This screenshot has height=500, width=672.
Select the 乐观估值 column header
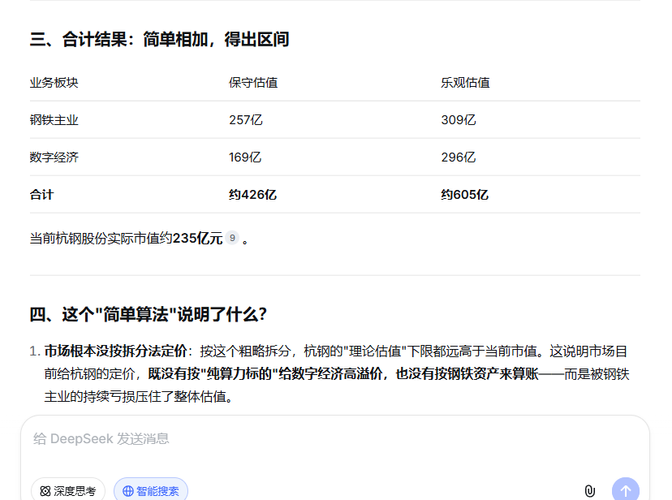[465, 83]
